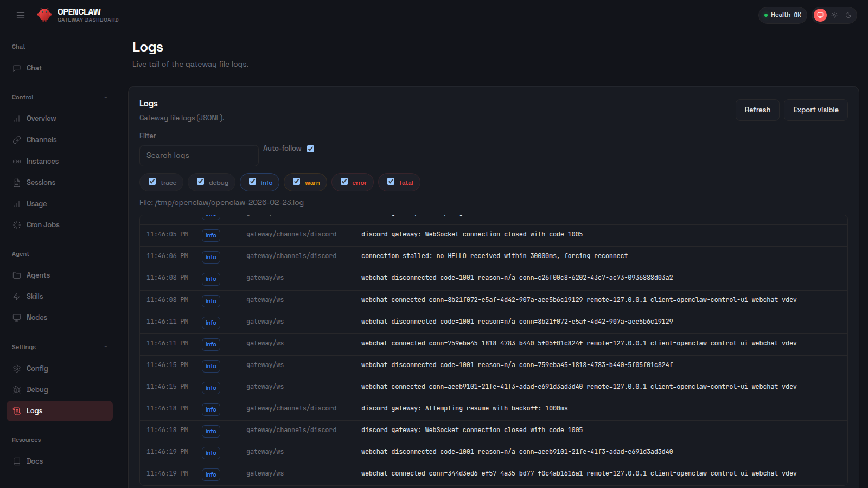Screen dimensions: 868x488
Task: Click the Channels link icon
Action: 18,139
